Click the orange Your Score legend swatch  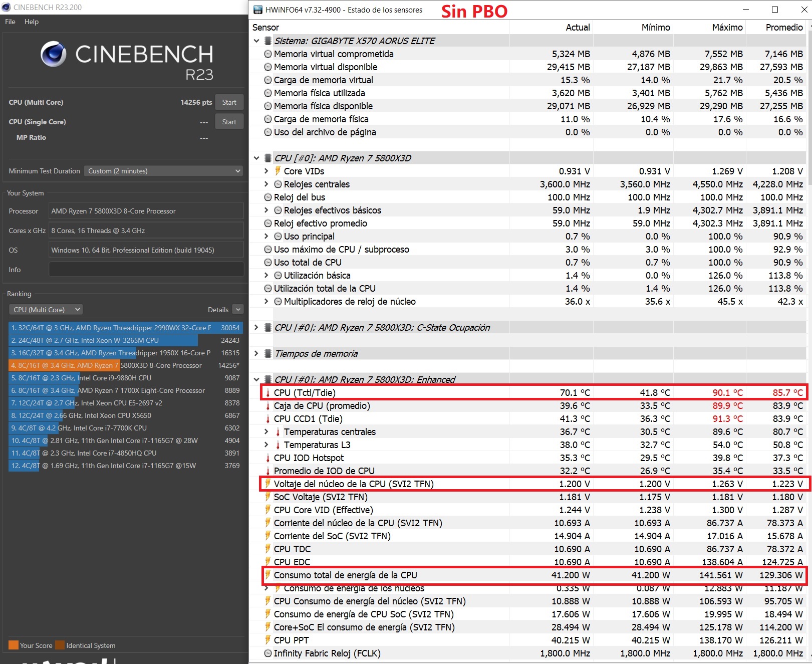coord(14,645)
